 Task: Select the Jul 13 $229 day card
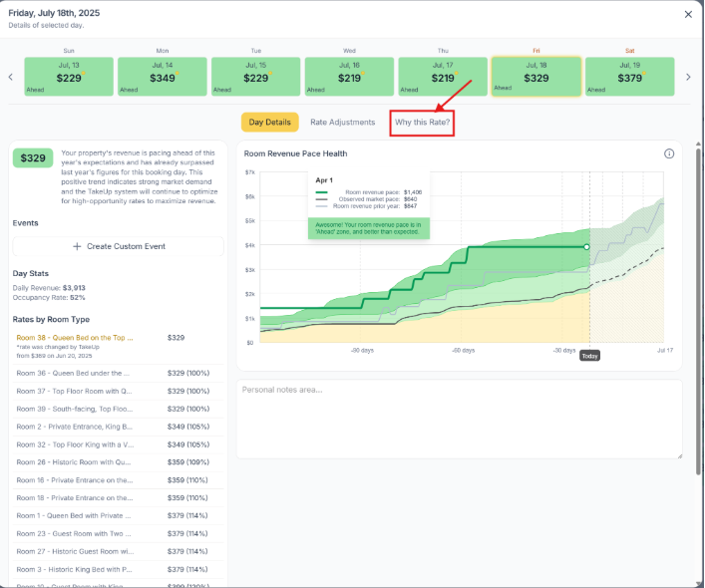pyautogui.click(x=69, y=77)
